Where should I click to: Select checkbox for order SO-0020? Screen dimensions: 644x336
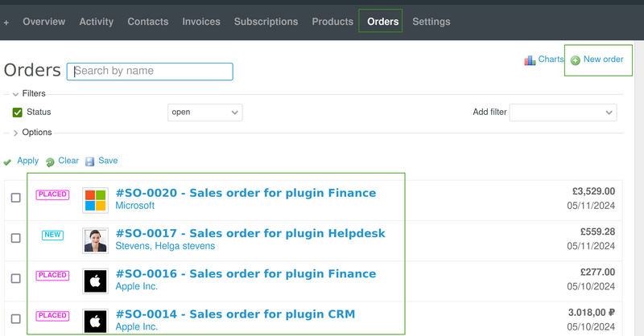pos(16,198)
